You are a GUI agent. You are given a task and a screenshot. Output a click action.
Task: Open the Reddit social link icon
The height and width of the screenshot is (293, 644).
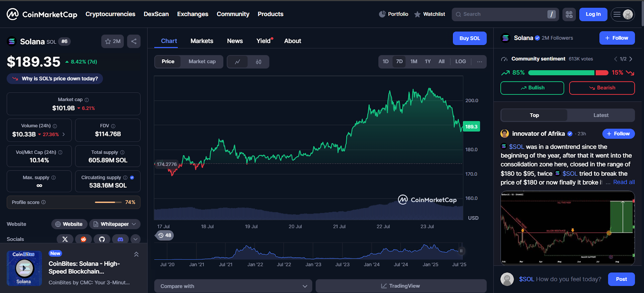(83, 239)
